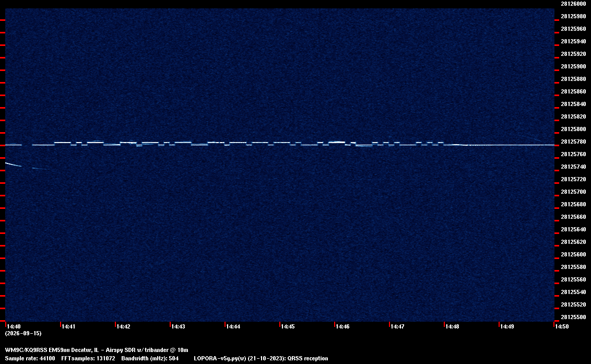Click the 28125600 frequency scale label
This screenshot has width=591, height=364.
point(573,255)
